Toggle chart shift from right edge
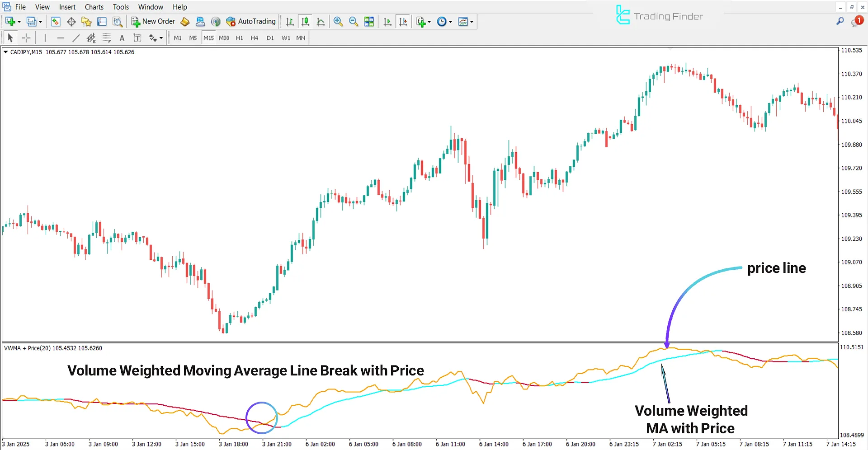The image size is (868, 450). point(404,21)
